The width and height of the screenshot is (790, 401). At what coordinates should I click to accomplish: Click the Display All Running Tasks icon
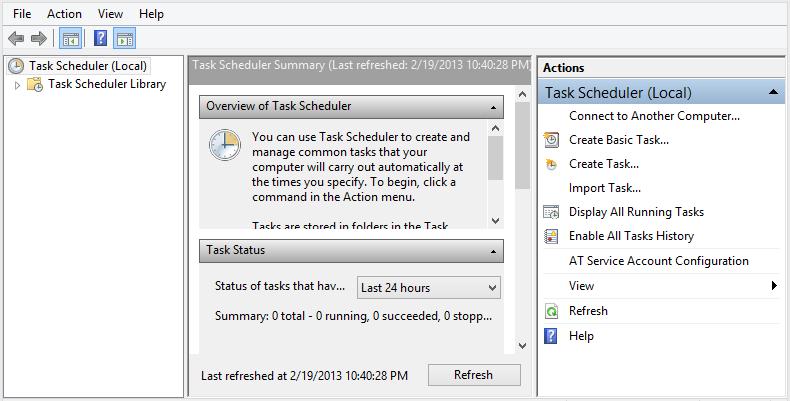[x=551, y=212]
